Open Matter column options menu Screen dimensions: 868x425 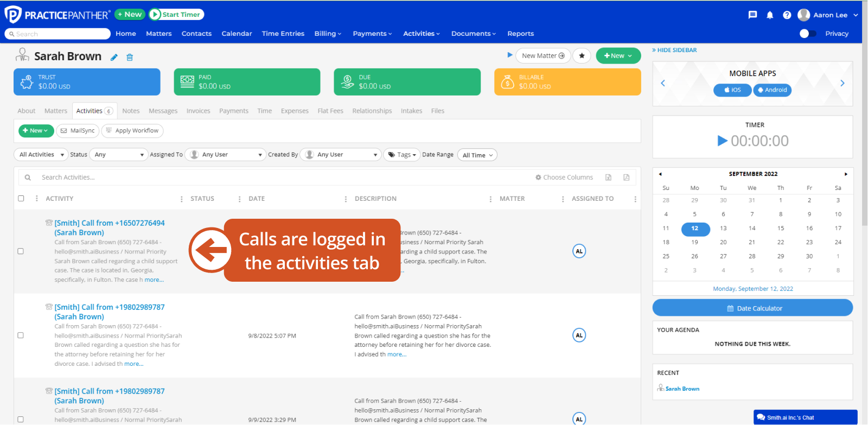[x=563, y=199]
